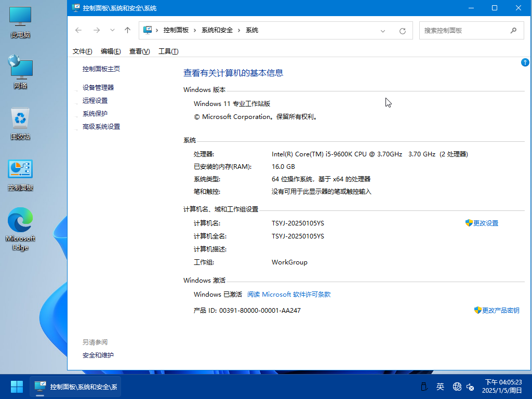Image resolution: width=532 pixels, height=399 pixels.
Task: Open the Windows Start button
Action: click(17, 387)
